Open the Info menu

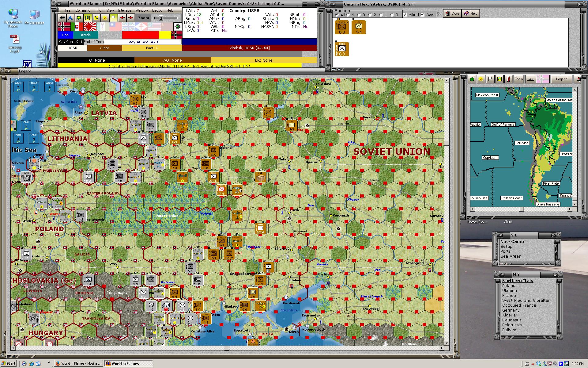[x=98, y=10]
